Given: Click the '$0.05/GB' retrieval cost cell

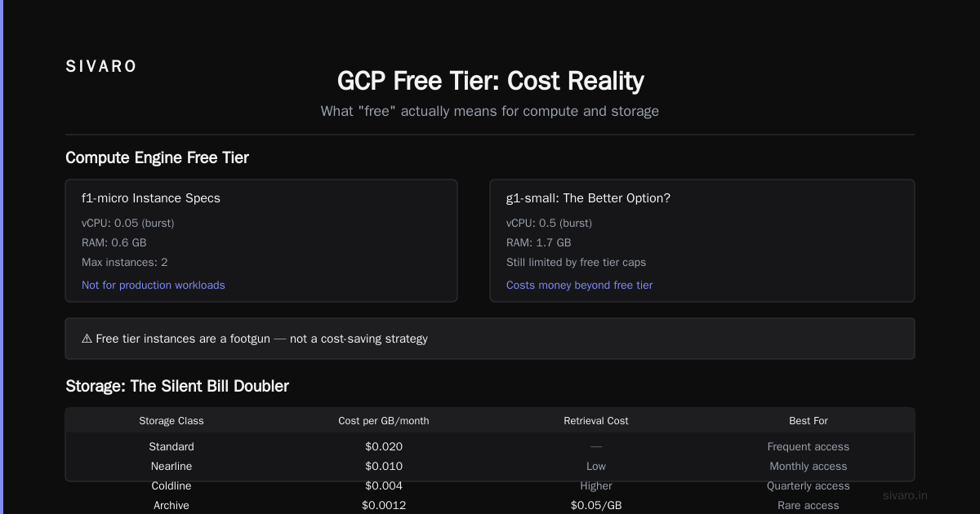Looking at the screenshot, I should click(596, 506).
